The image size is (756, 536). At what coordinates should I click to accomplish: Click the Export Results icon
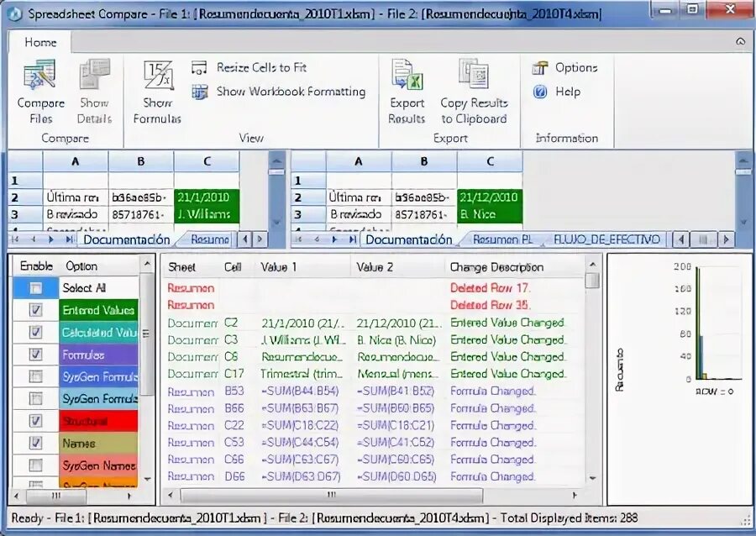407,75
